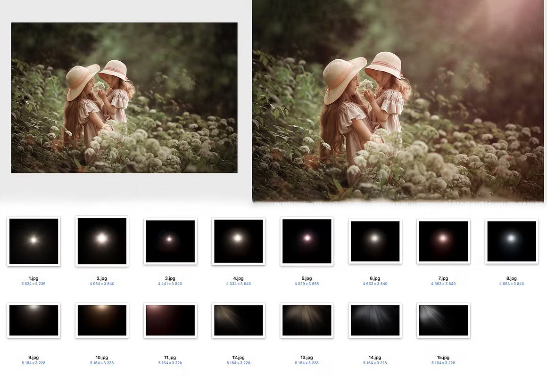The height and width of the screenshot is (392, 547).
Task: Select the 2.jpg bright flare thumbnail
Action: (102, 241)
